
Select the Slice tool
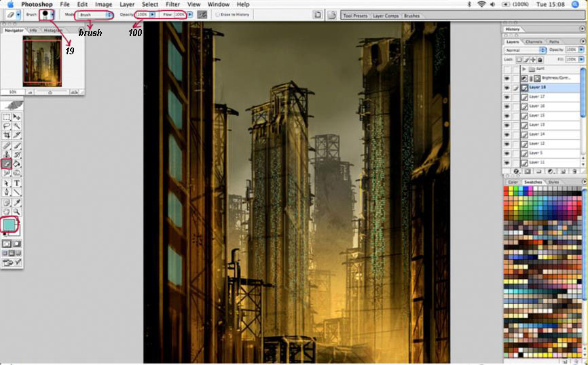pyautogui.click(x=17, y=135)
